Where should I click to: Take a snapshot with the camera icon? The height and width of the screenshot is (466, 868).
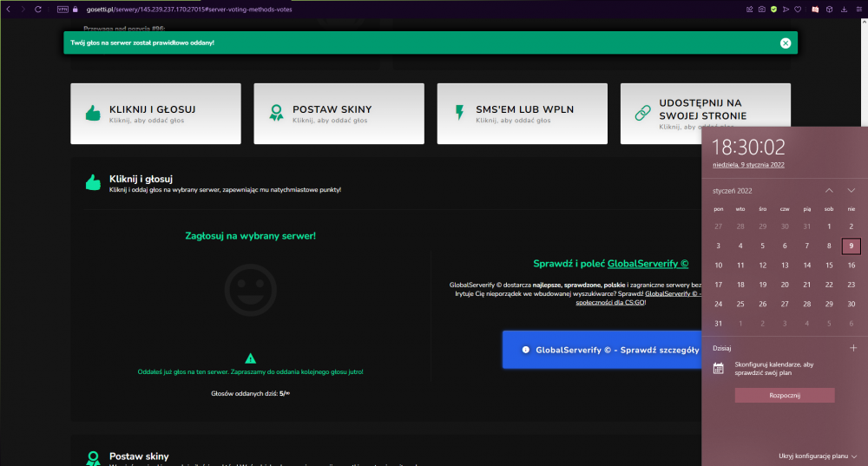(x=762, y=10)
